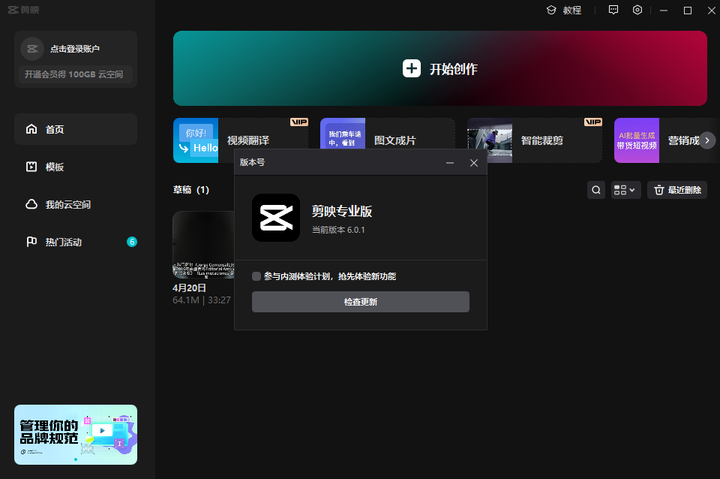
Task: Click the AI批量生成 purple thumbnail
Action: click(636, 140)
